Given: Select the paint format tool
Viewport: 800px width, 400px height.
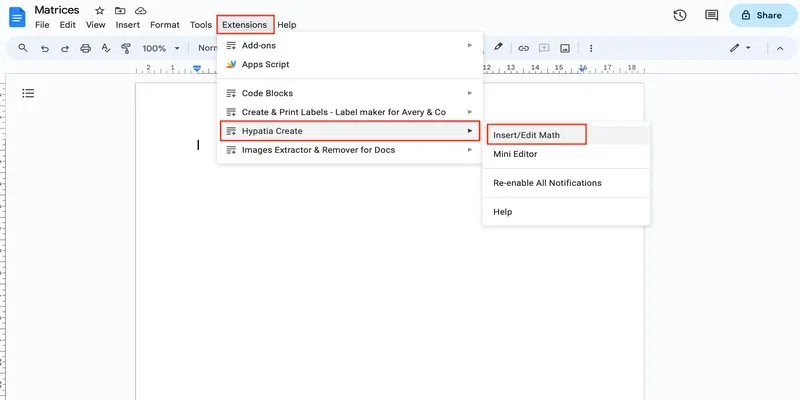Looking at the screenshot, I should click(x=126, y=48).
